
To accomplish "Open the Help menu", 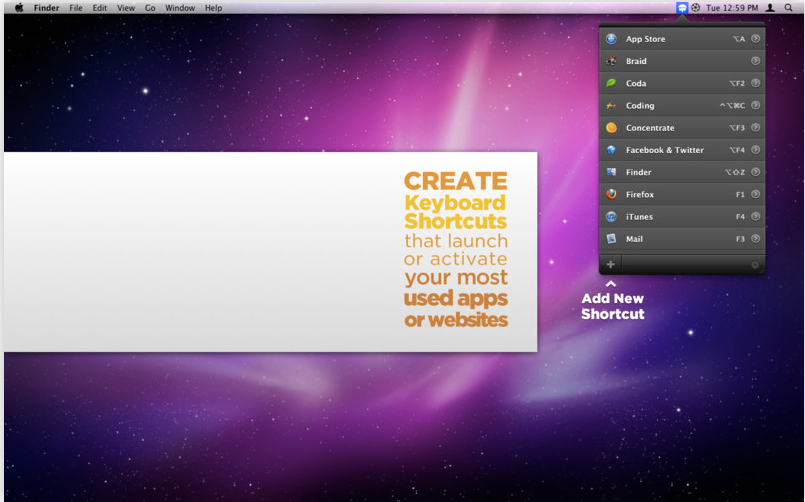I will click(x=214, y=8).
